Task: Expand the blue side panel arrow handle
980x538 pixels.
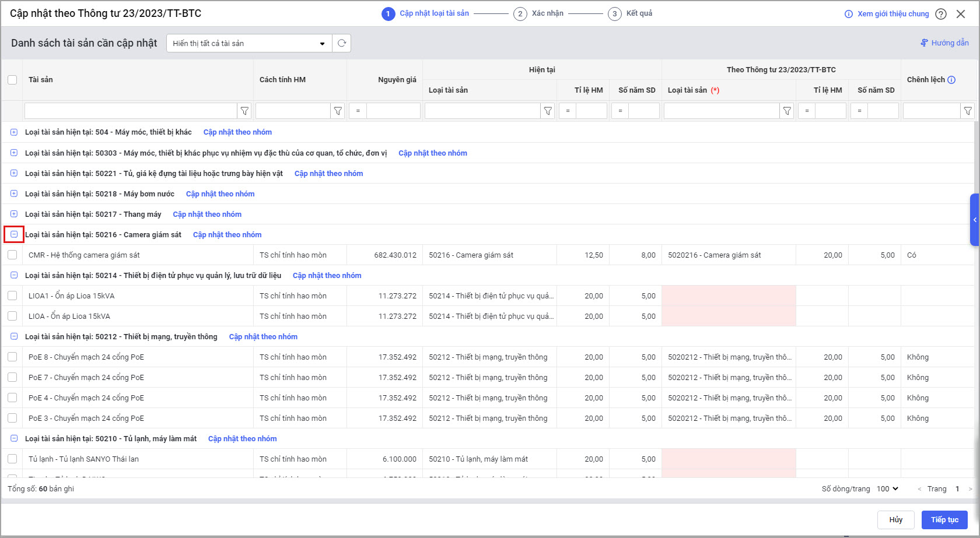Action: [974, 220]
